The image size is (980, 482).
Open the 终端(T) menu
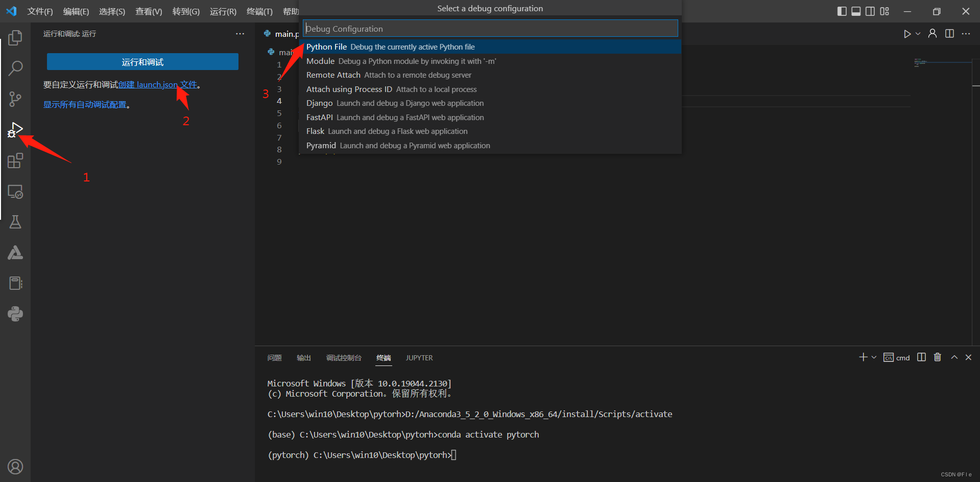(x=259, y=11)
